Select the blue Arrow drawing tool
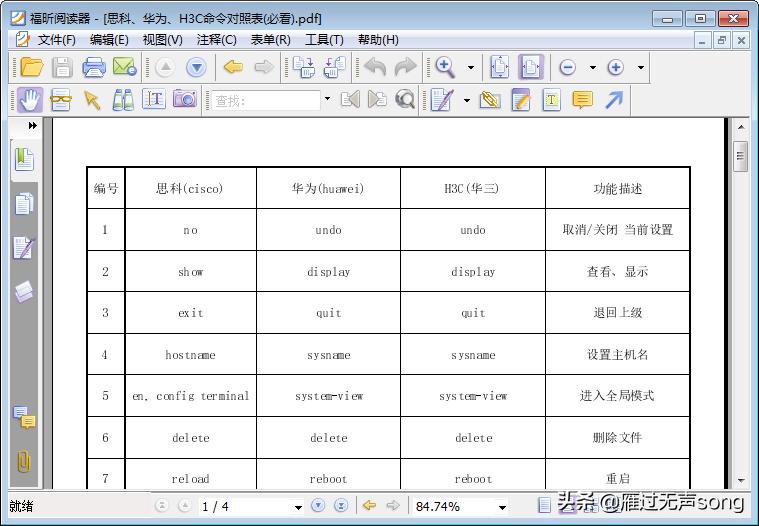 614,100
